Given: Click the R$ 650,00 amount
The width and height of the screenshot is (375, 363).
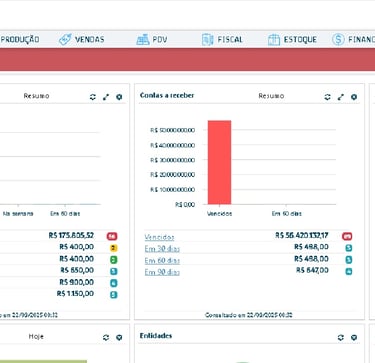Looking at the screenshot, I should 77,270.
